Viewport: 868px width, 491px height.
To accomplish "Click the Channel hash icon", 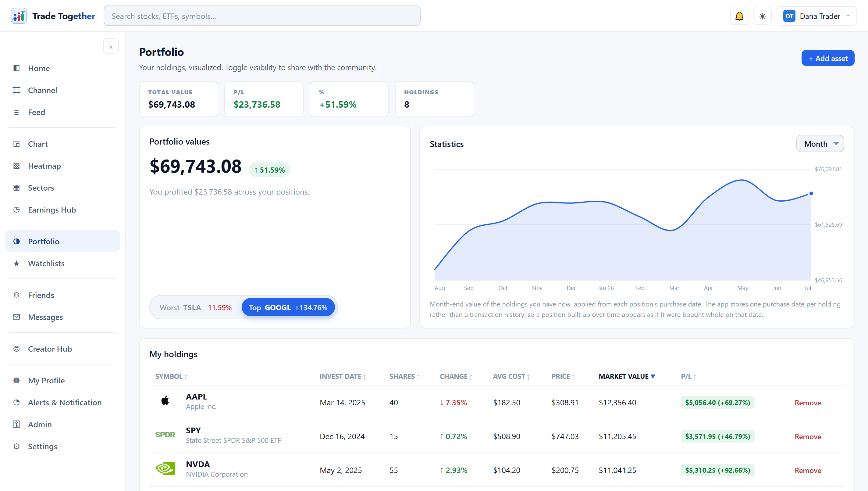I will [16, 90].
